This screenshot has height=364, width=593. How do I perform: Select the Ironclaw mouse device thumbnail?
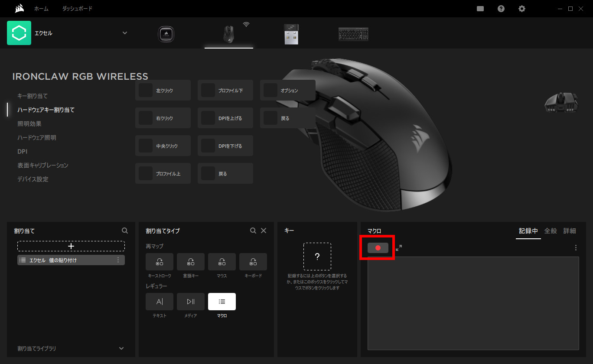(229, 34)
